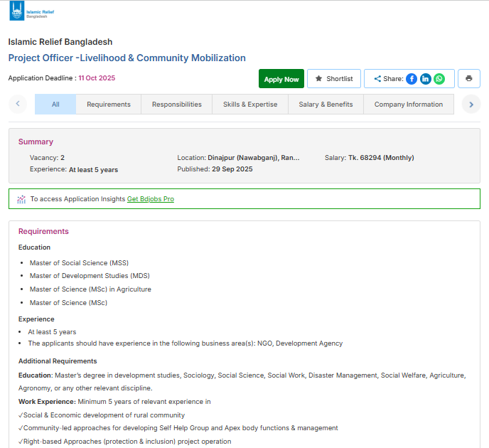
Task: View the Salary & Benefits tab
Action: coord(326,104)
